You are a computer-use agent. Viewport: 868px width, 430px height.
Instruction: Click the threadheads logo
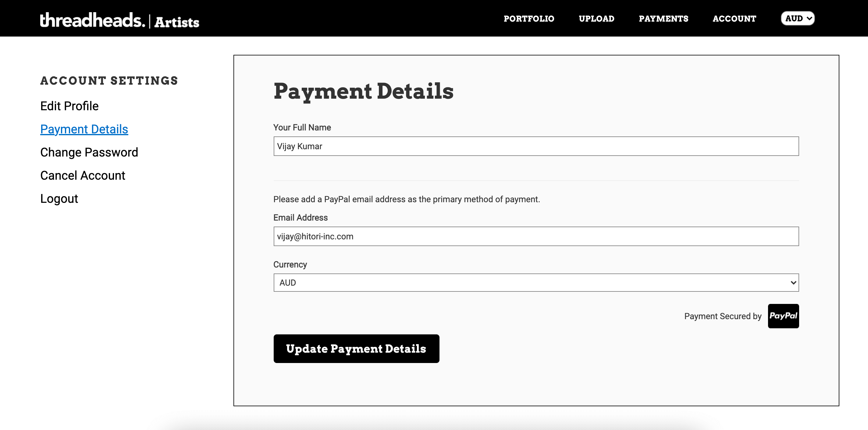tap(93, 20)
